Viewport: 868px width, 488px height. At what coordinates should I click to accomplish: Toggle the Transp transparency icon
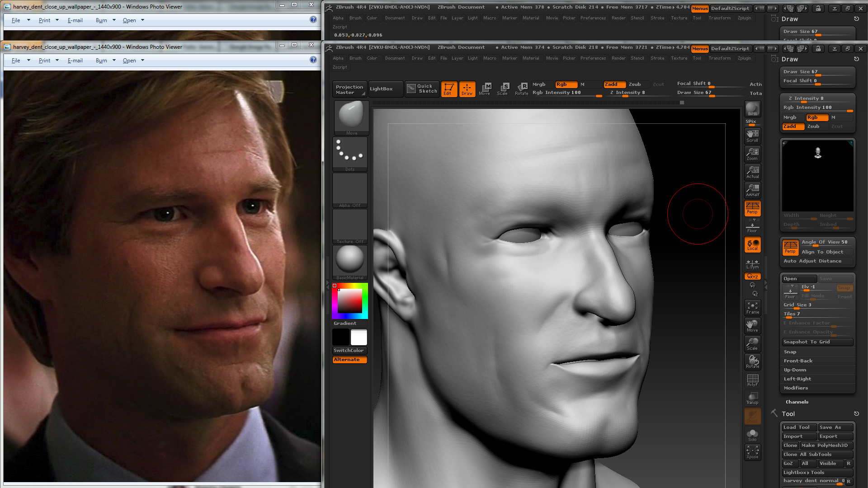click(x=752, y=398)
